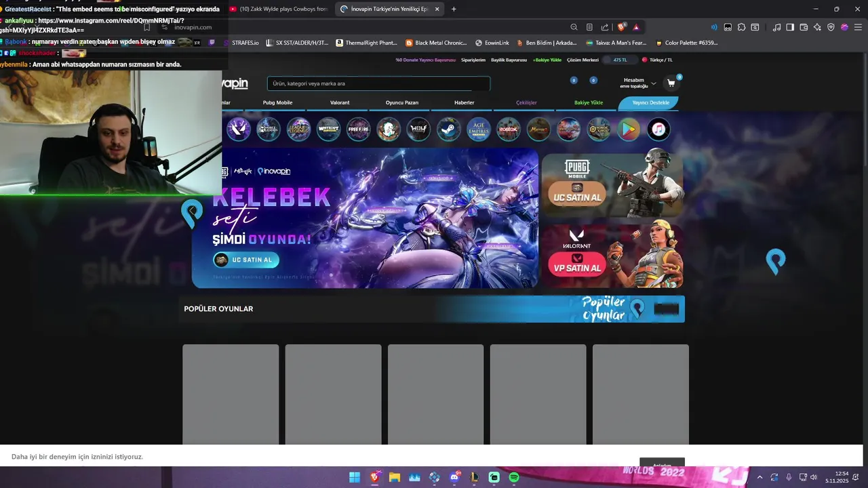The image size is (868, 488).
Task: Open Discord from the taskbar
Action: [x=454, y=477]
